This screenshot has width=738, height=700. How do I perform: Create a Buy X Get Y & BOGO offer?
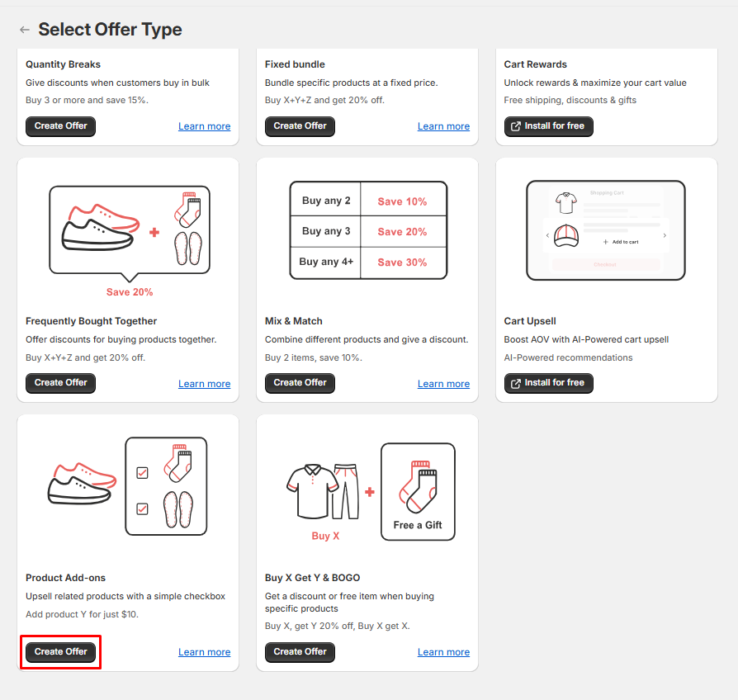tap(300, 652)
